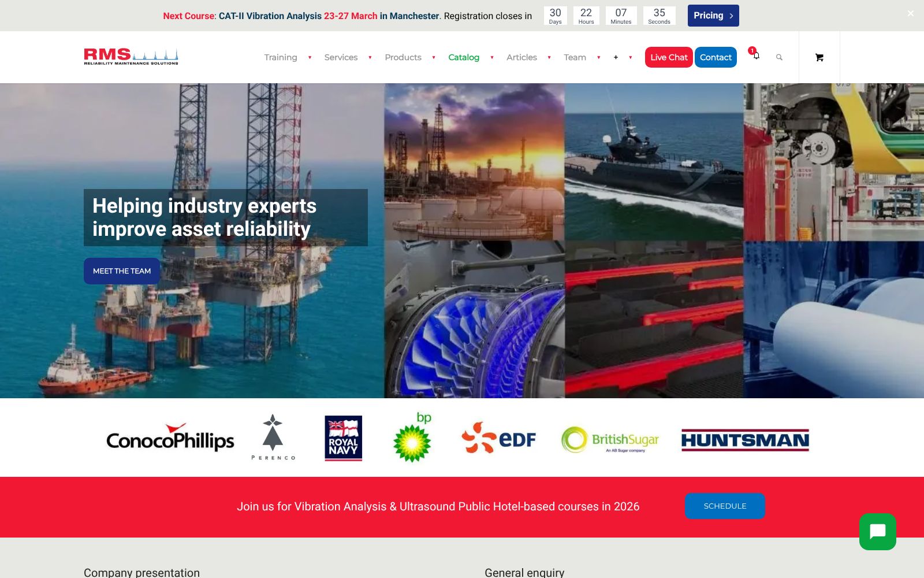Click the notification bell icon
This screenshot has width=924, height=578.
tap(755, 55)
